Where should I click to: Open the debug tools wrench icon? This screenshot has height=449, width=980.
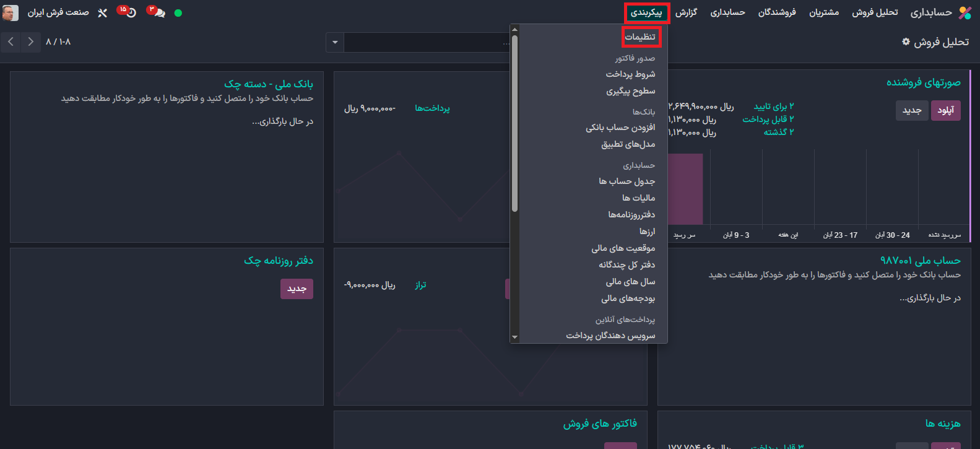[x=103, y=12]
